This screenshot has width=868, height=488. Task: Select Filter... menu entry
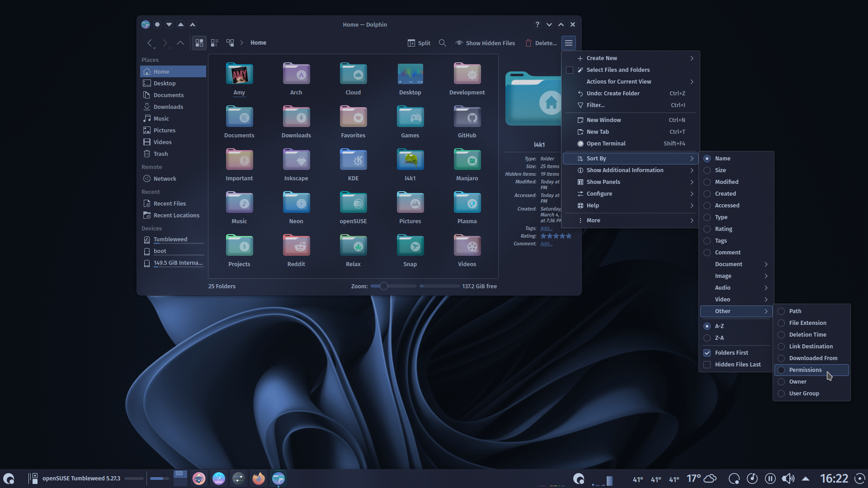click(630, 105)
